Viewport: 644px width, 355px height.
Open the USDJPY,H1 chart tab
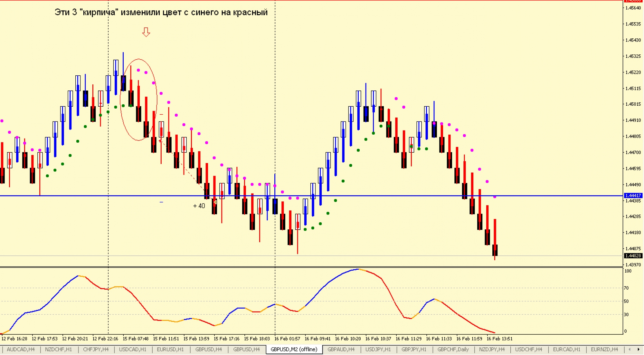[378, 349]
